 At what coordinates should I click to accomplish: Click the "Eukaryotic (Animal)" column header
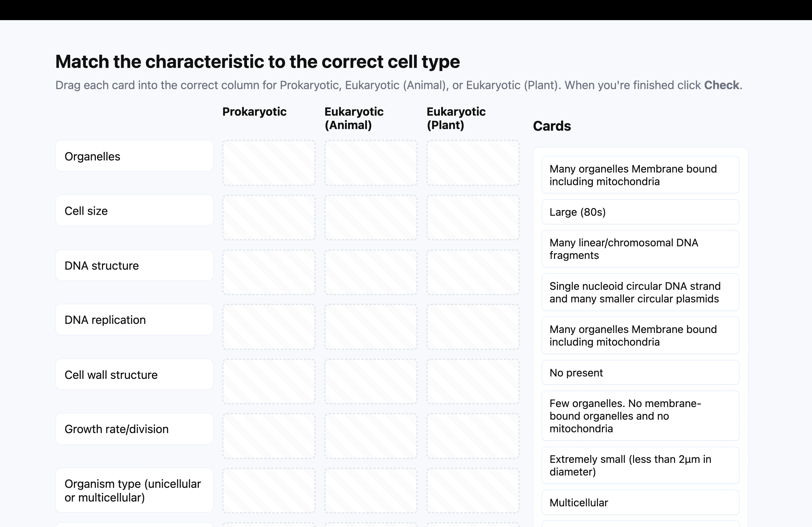(x=353, y=118)
